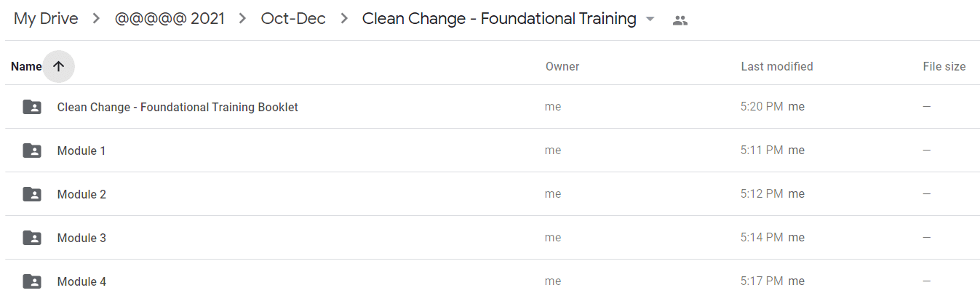Click the shared folder people icon in breadcrumb
Viewport: 980px width, 301px height.
coord(680,20)
